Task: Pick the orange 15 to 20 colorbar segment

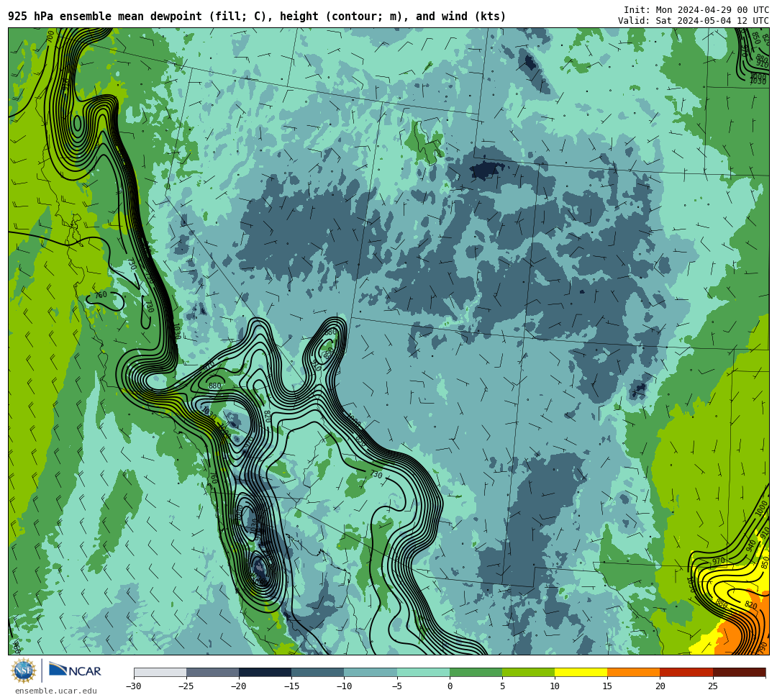Action: pos(634,672)
